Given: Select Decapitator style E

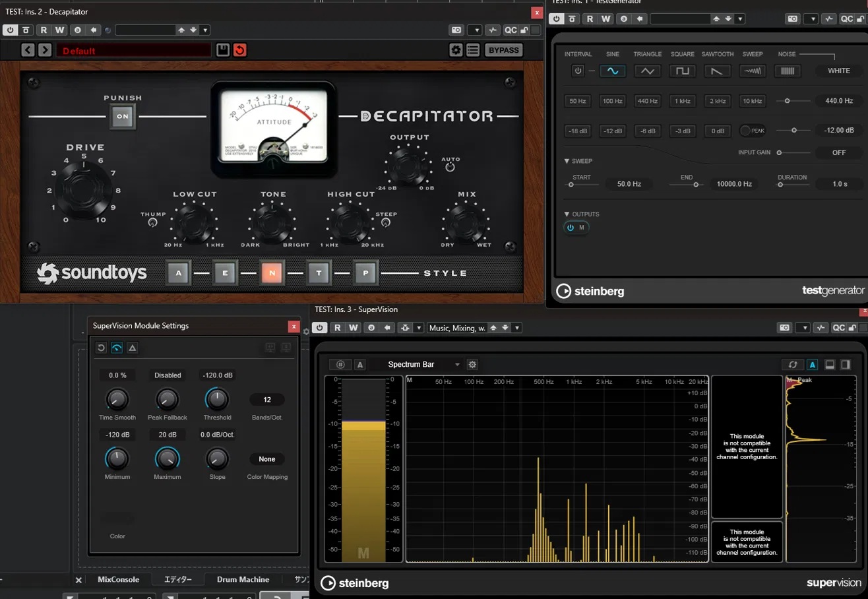Looking at the screenshot, I should pyautogui.click(x=225, y=272).
